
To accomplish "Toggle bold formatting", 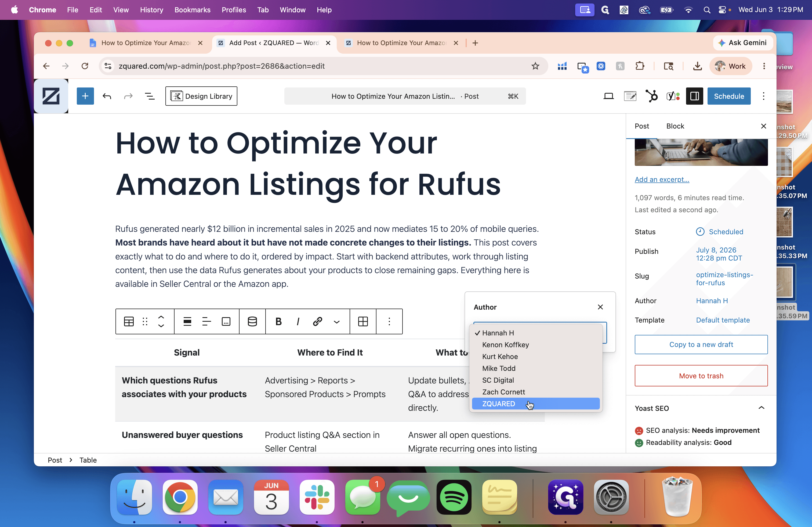I will tap(278, 321).
